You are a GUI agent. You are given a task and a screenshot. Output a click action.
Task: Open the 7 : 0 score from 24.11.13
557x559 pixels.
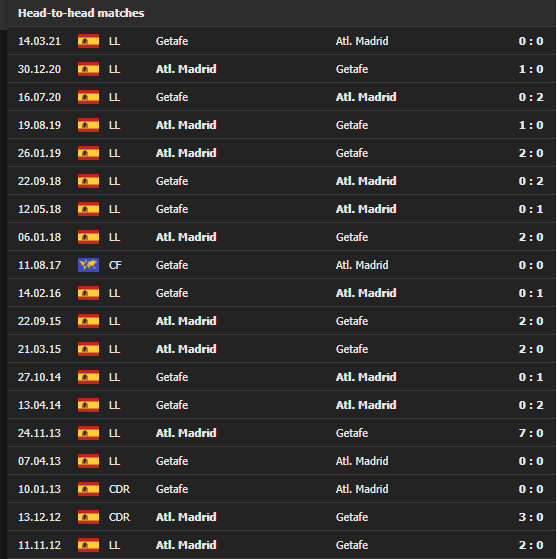(531, 433)
